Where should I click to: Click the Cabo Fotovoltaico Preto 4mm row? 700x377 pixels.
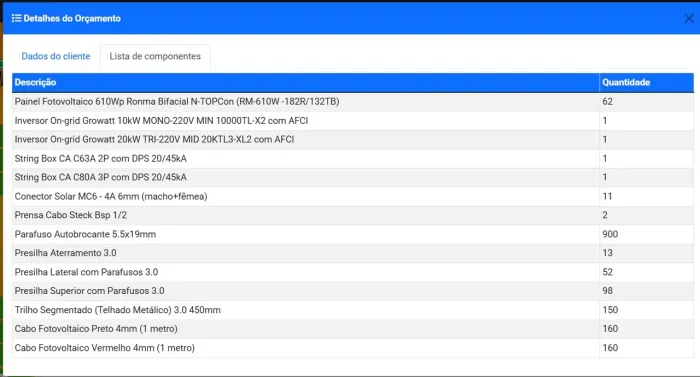click(353, 329)
